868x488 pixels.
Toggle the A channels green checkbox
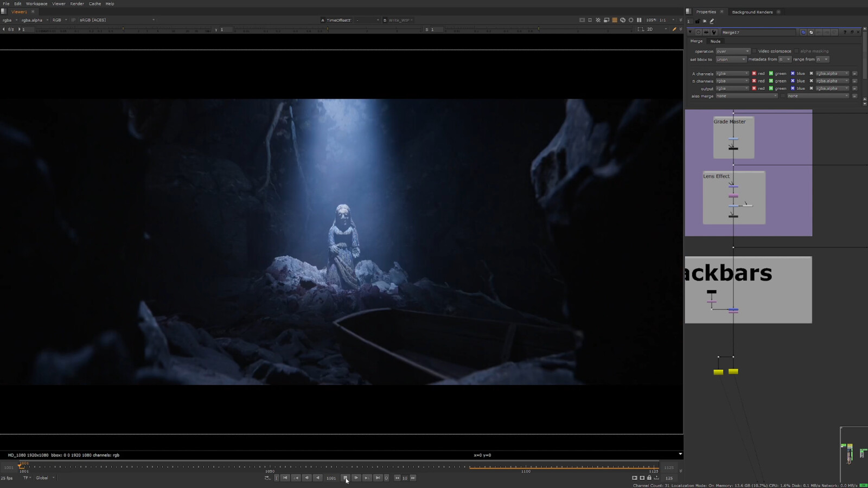pyautogui.click(x=771, y=74)
